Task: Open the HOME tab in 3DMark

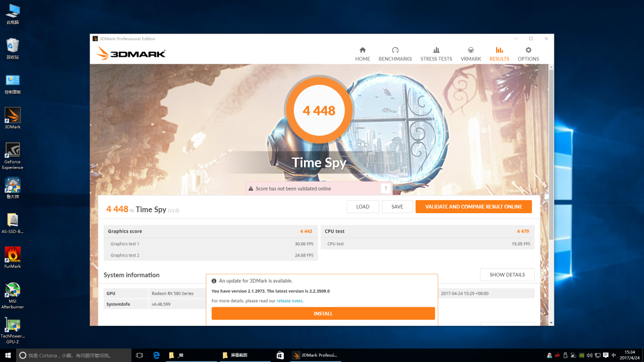Action: pos(362,54)
